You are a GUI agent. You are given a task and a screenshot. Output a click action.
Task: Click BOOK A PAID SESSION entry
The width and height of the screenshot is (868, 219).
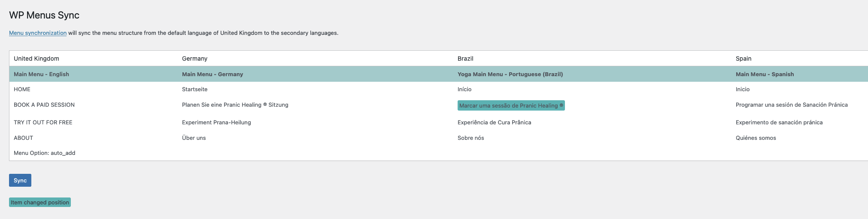44,105
